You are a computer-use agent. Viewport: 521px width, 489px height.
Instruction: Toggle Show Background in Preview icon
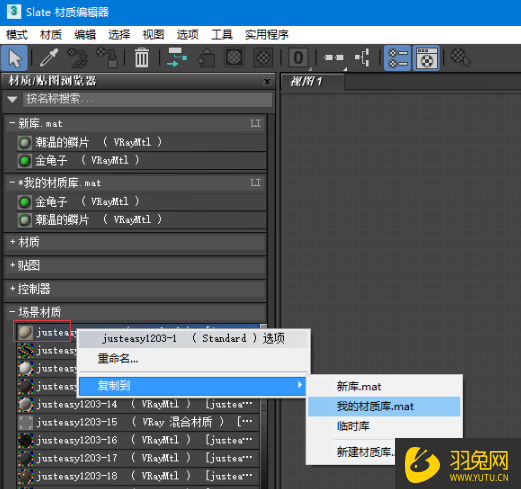(x=263, y=58)
